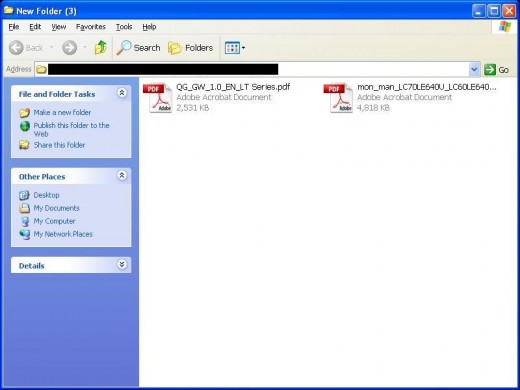Open the Edit menu

click(35, 27)
